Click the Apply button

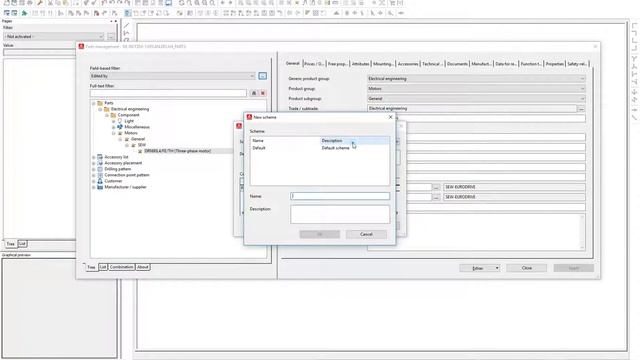(x=573, y=268)
